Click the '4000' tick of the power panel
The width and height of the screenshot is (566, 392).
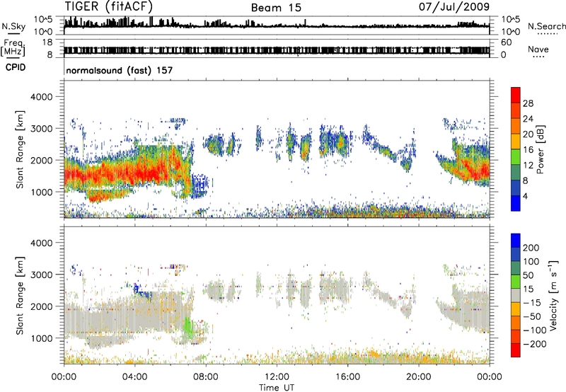click(x=41, y=97)
